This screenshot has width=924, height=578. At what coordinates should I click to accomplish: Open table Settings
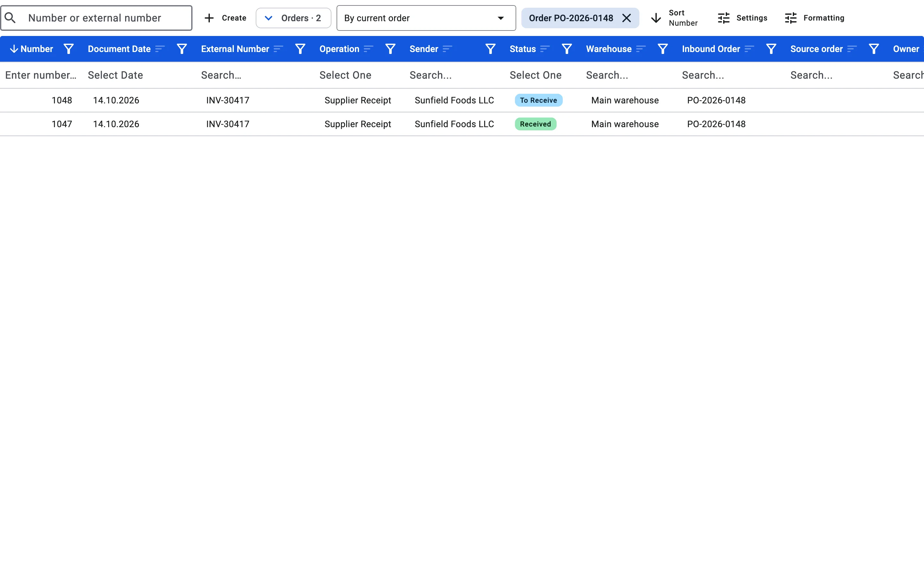click(742, 18)
